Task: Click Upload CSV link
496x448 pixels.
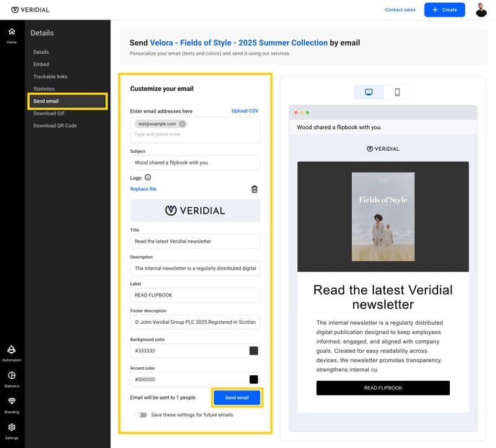Action: [x=244, y=111]
